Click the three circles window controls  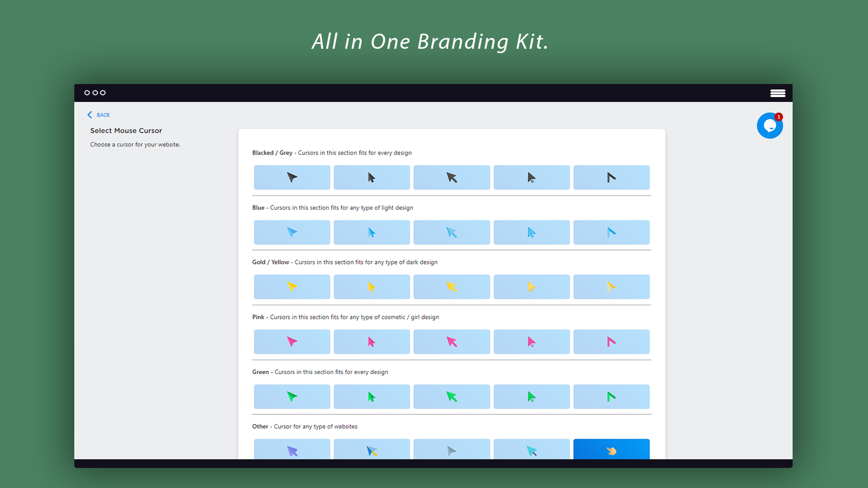(x=95, y=93)
